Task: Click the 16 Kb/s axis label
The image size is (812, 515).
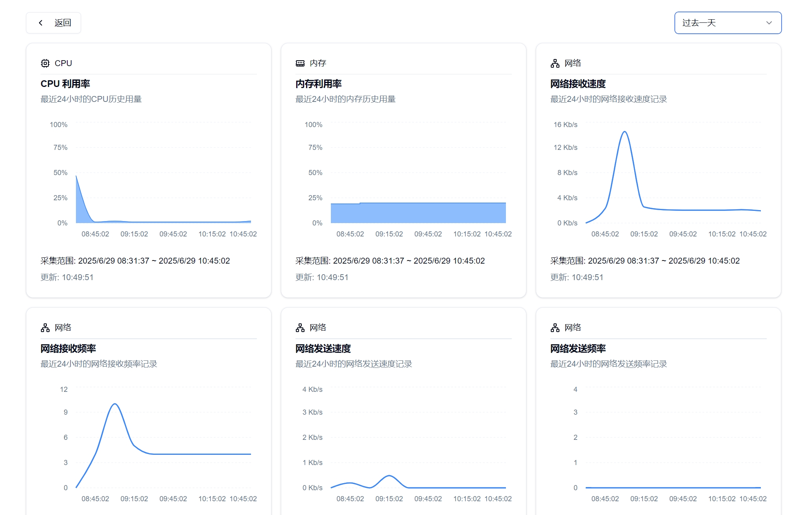Action: point(565,125)
